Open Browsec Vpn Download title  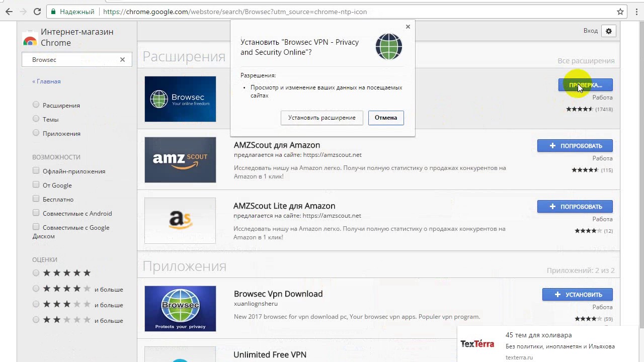point(278,294)
